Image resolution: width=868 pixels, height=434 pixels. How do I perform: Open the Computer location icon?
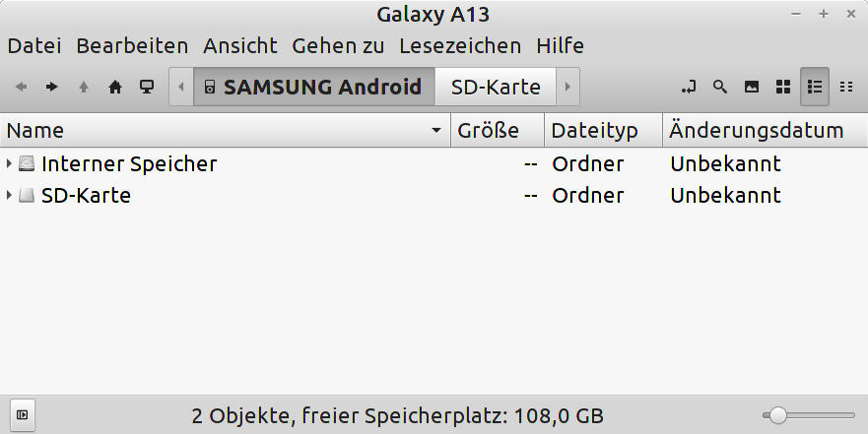(147, 87)
